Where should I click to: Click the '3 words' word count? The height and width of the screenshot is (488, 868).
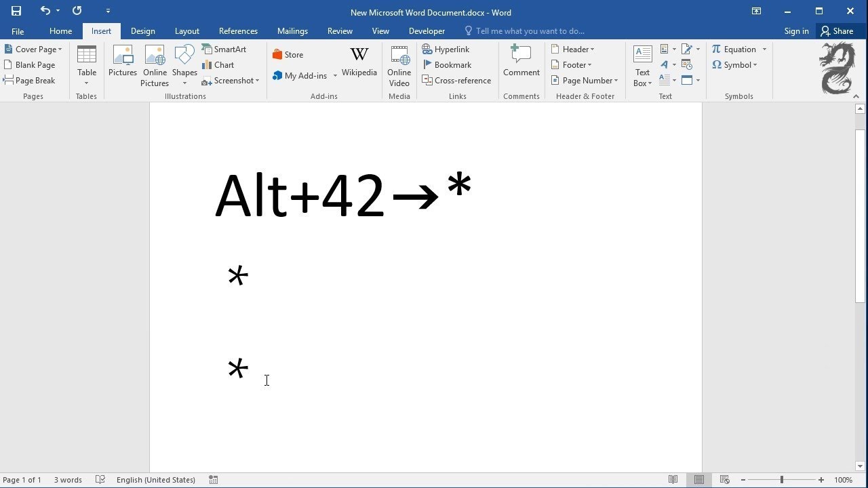pos(68,480)
